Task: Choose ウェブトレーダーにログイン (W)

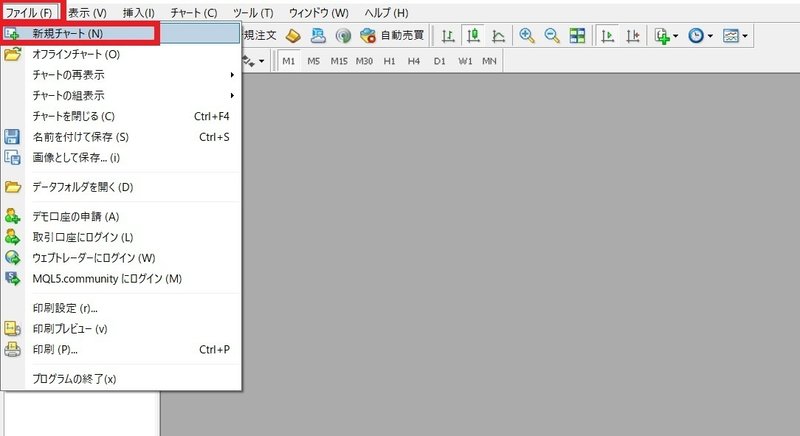Action: (120, 258)
